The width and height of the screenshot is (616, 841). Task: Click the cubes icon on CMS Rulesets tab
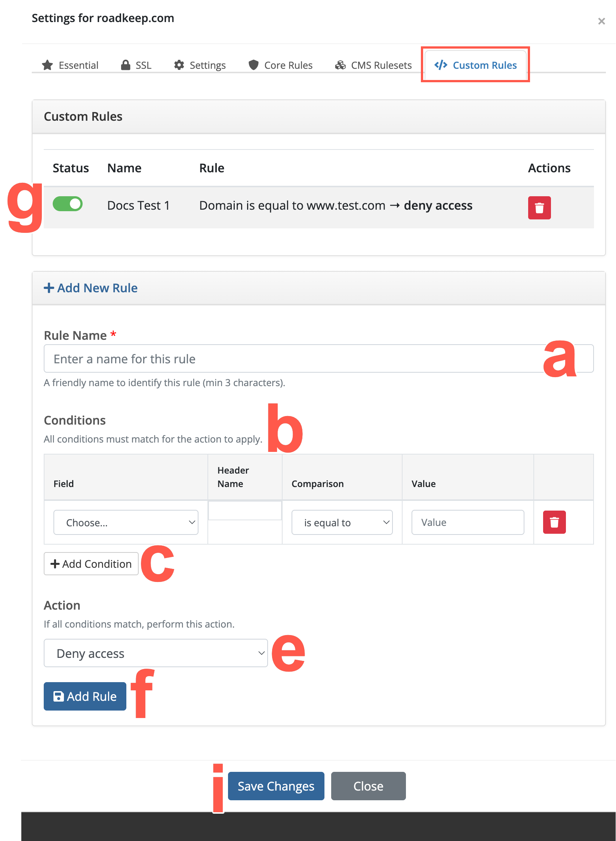pos(340,65)
